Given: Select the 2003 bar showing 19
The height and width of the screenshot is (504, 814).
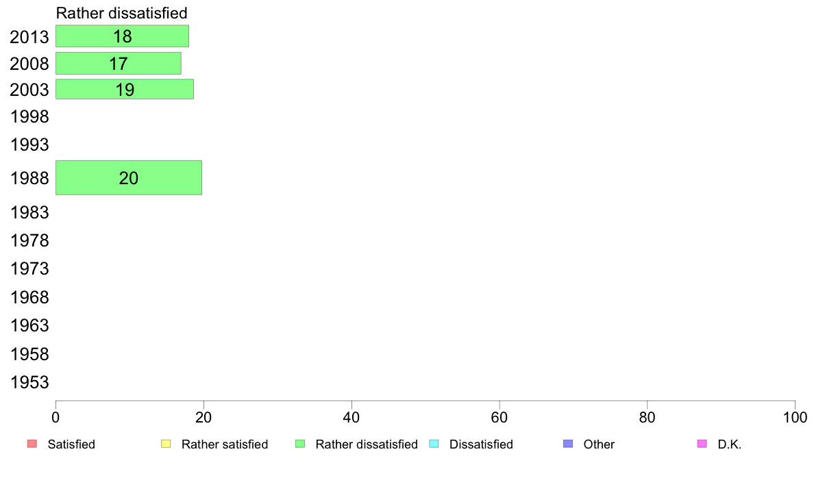Looking at the screenshot, I should (125, 89).
